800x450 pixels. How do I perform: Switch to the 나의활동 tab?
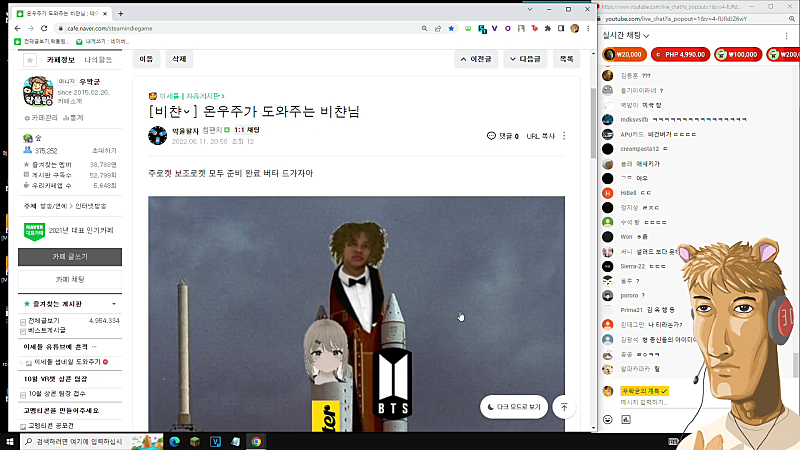tap(98, 60)
